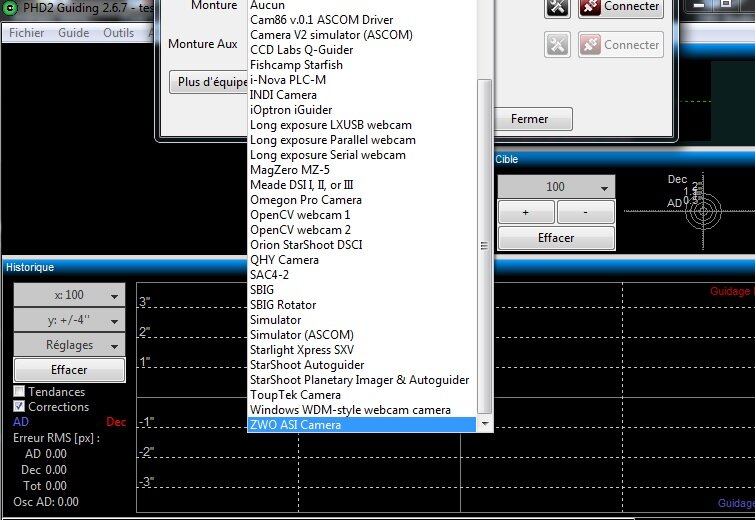
Task: Choose plain Simulator entry
Action: [x=362, y=320]
